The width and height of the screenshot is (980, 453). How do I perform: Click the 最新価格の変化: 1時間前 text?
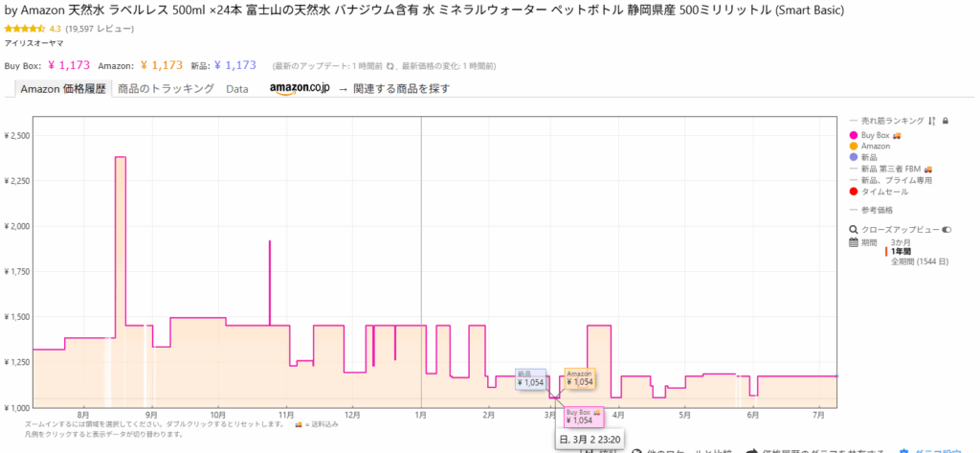449,66
